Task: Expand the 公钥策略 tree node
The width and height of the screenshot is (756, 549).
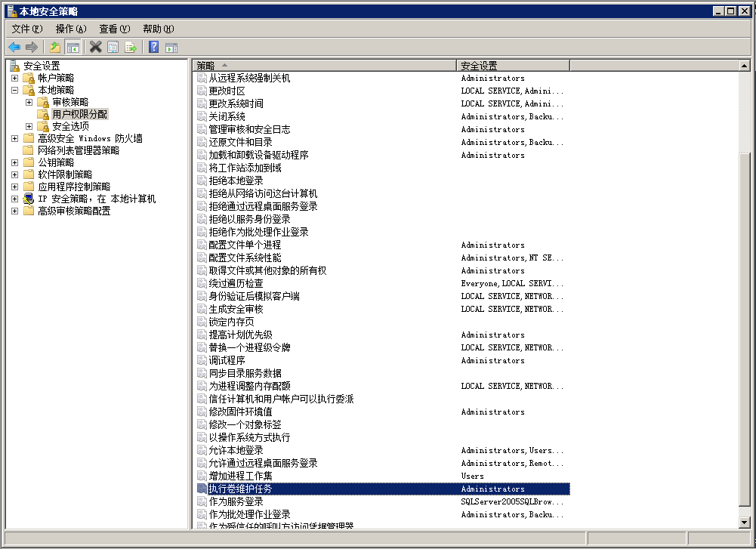Action: pyautogui.click(x=15, y=162)
